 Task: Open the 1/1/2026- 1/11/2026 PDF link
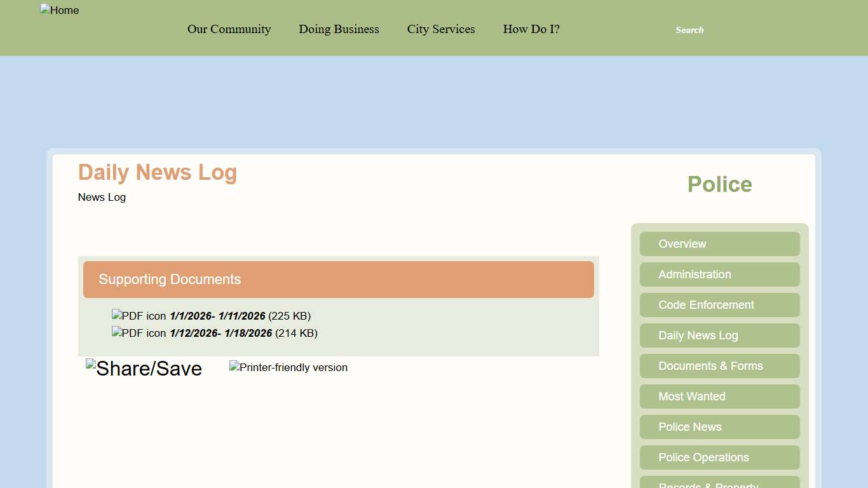click(x=217, y=316)
